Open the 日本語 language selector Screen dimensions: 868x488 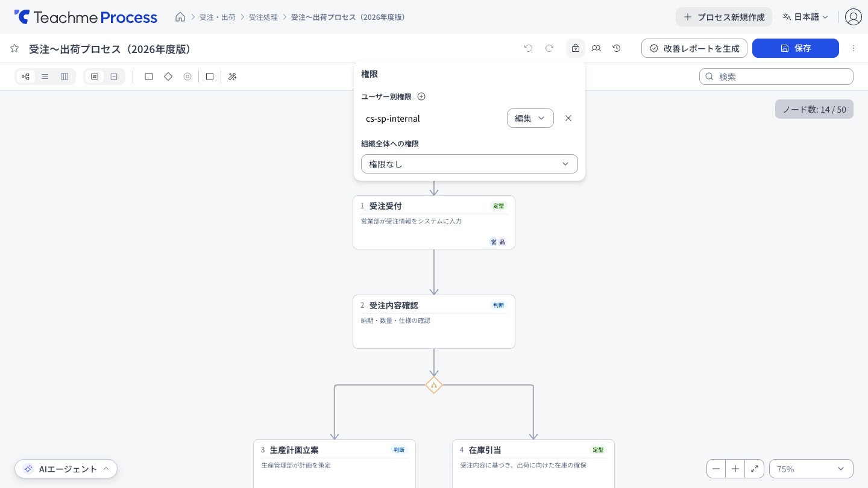805,17
